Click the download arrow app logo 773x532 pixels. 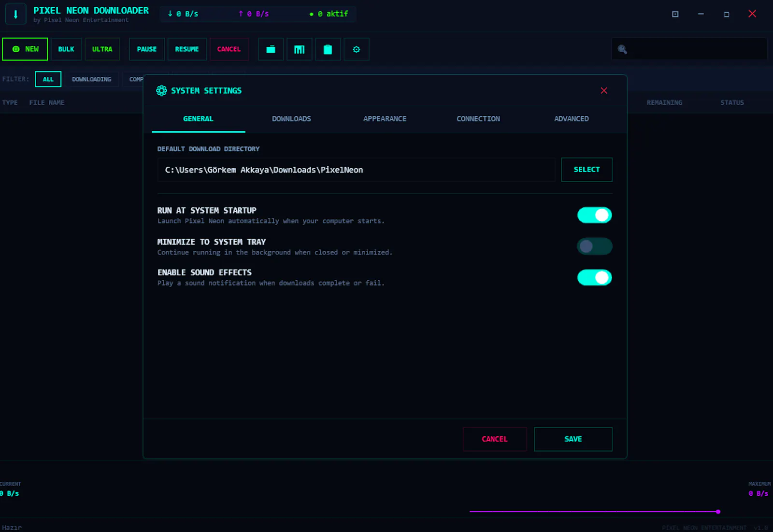point(15,14)
